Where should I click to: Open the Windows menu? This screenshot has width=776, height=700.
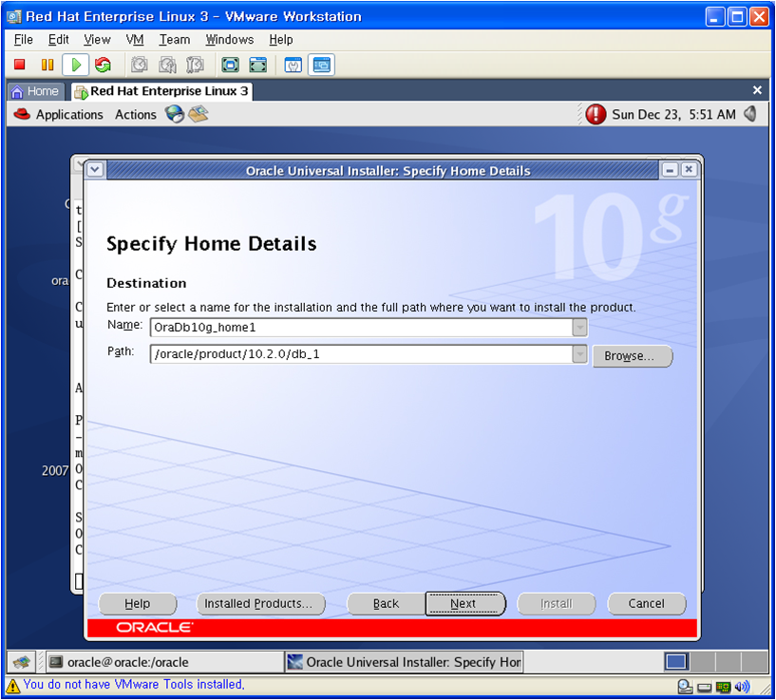point(230,40)
